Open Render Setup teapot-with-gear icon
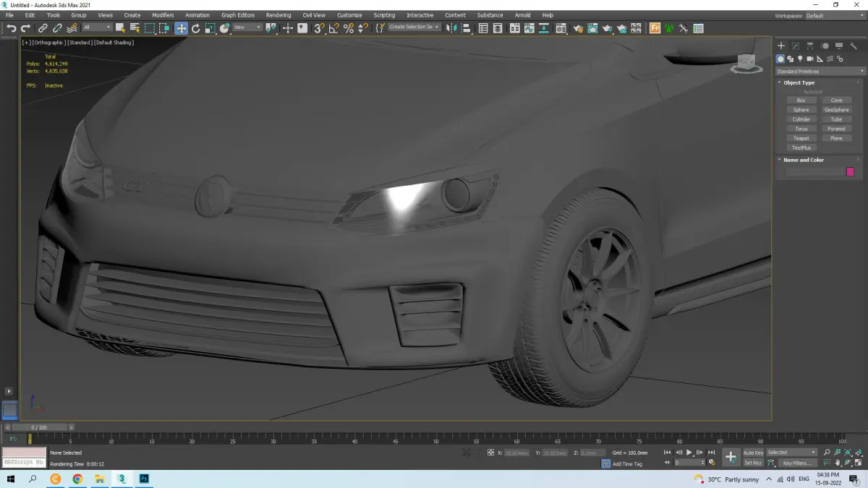 coord(578,28)
